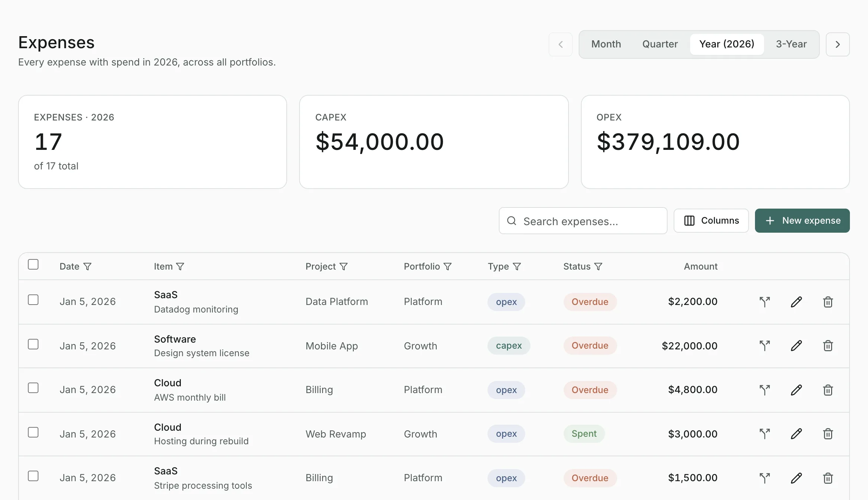Screen dimensions: 868x500
Task: Delete the Datadog monitoring expense
Action: [828, 302]
